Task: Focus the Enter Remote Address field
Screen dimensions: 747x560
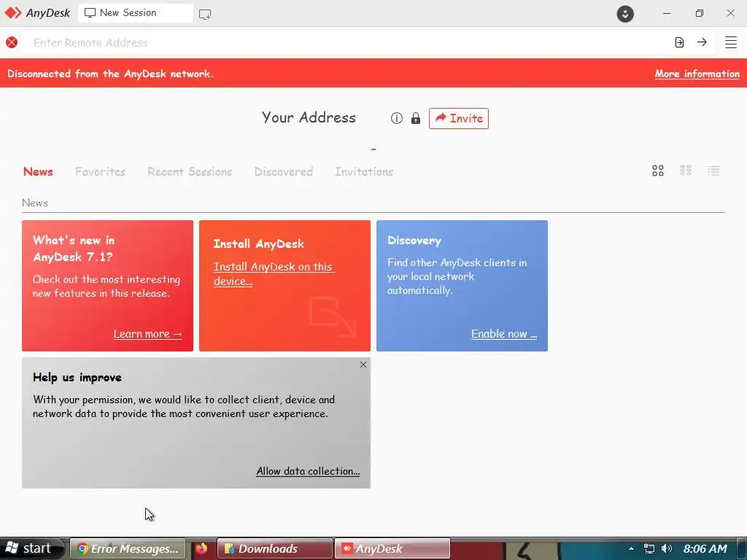Action: tap(348, 42)
